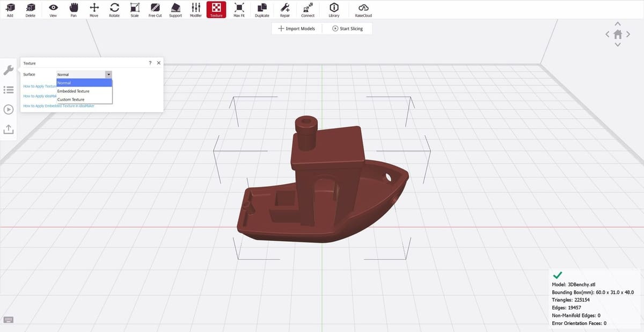The image size is (644, 332).
Task: Click the view navigator right arrow
Action: click(628, 34)
